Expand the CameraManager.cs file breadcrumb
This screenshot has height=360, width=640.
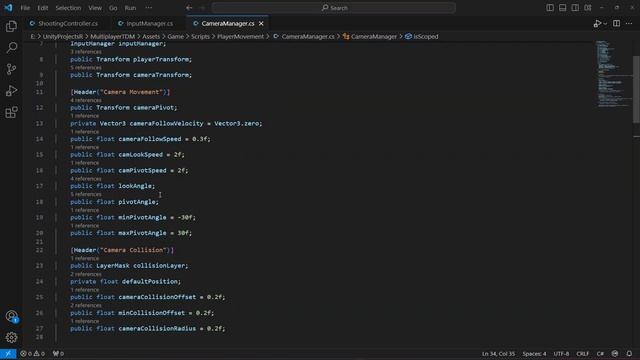coord(304,36)
